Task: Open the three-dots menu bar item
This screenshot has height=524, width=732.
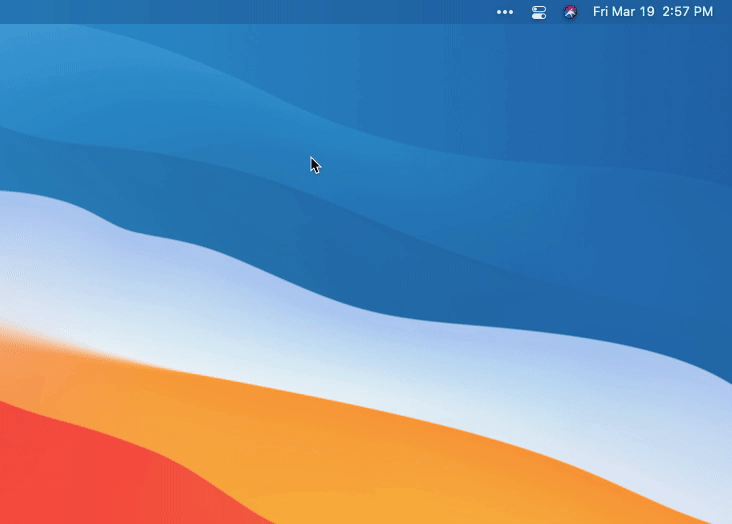Action: [505, 12]
